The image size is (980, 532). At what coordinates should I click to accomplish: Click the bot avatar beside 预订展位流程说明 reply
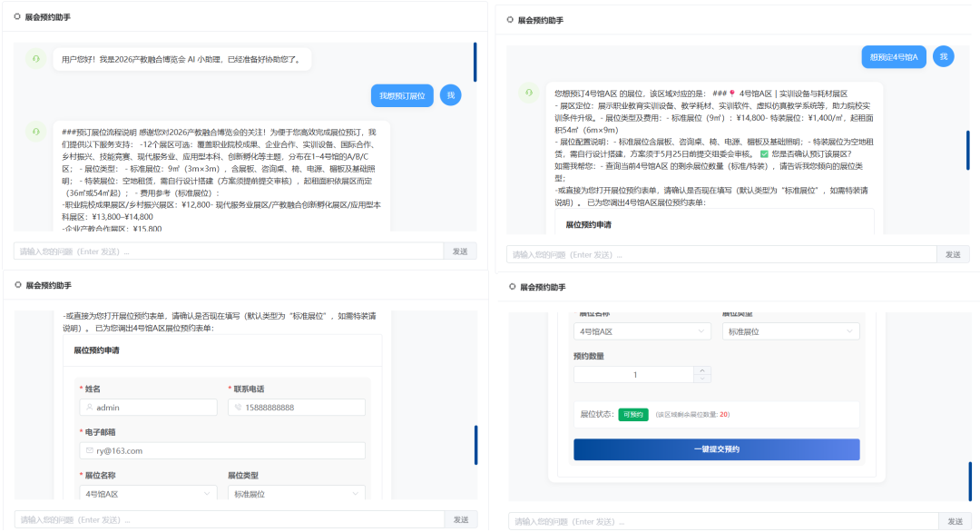(x=36, y=132)
